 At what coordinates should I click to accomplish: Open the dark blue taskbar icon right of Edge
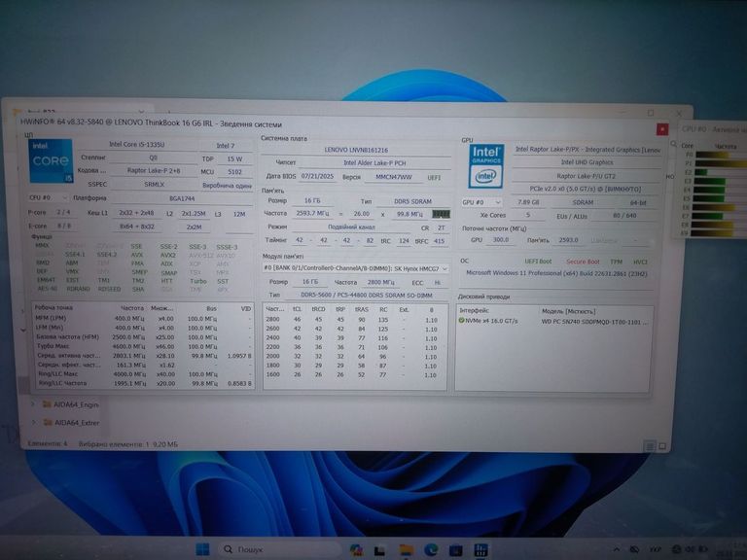click(x=456, y=550)
